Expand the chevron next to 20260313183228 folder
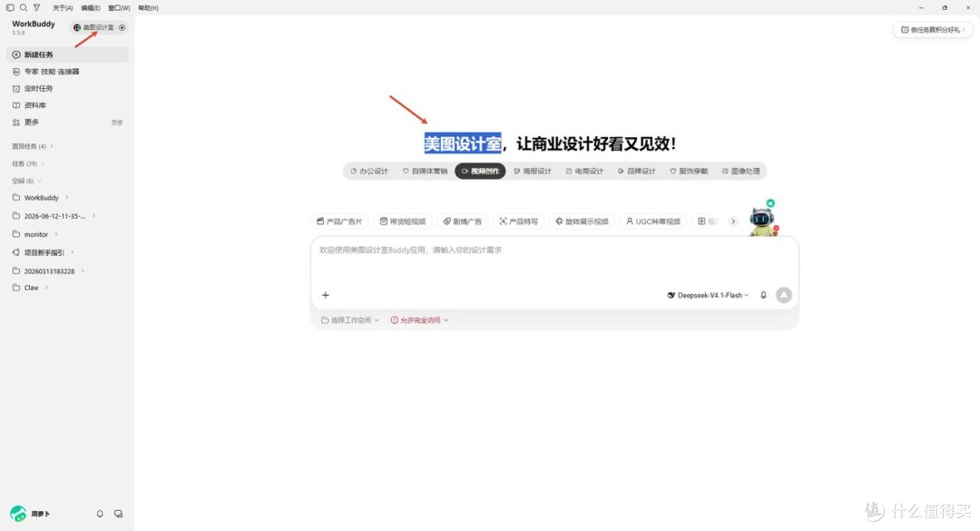Viewport: 980px width, 531px height. click(83, 271)
